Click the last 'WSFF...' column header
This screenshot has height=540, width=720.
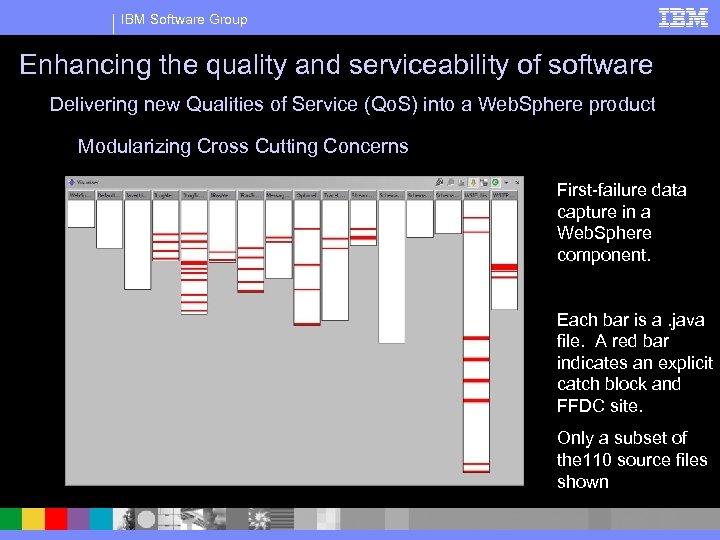[505, 196]
